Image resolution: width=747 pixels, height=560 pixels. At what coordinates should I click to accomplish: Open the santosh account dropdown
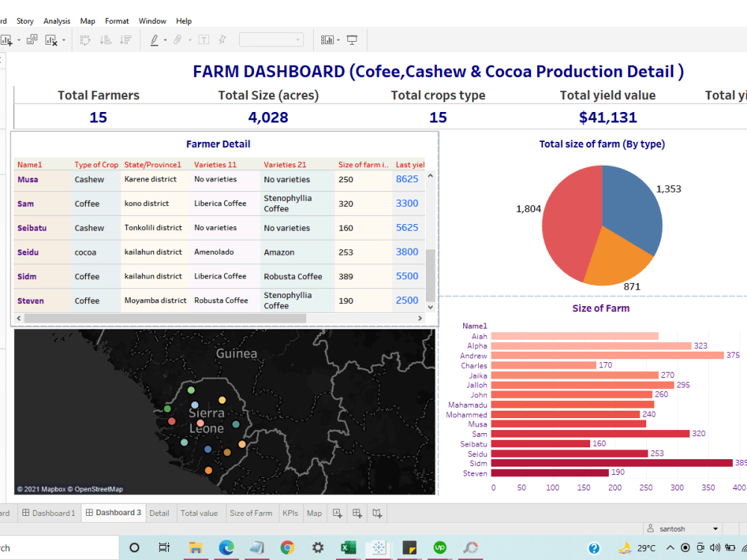682,529
